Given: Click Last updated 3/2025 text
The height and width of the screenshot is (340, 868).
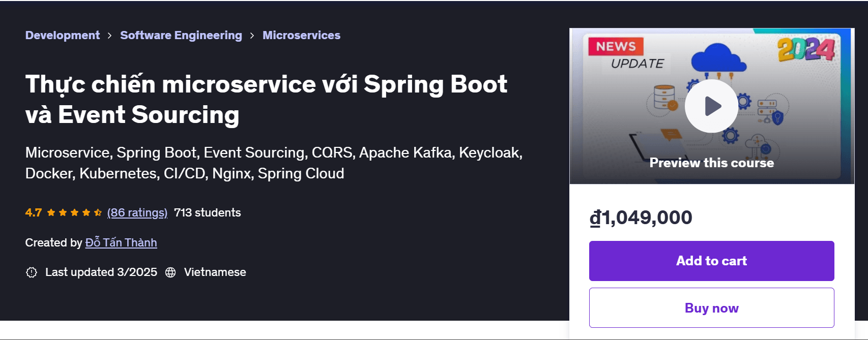Looking at the screenshot, I should [x=101, y=272].
